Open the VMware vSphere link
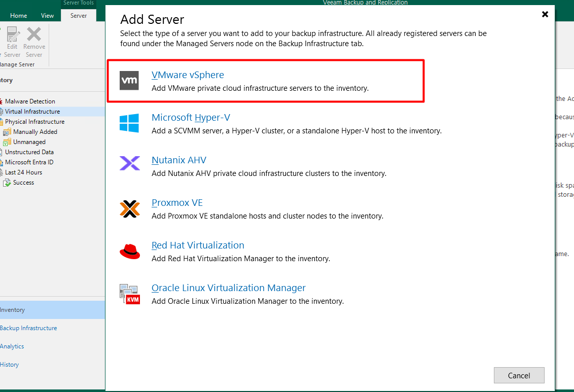Viewport: 574px width, 392px height. (188, 75)
